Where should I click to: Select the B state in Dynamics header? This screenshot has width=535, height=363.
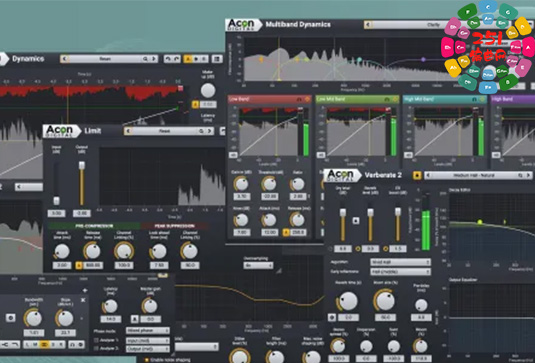204,59
